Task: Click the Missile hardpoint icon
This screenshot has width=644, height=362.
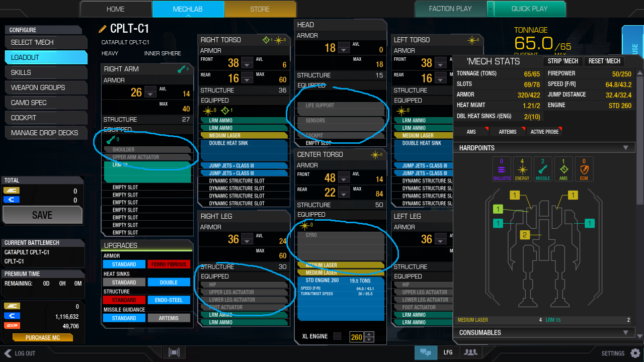Action: pos(543,169)
